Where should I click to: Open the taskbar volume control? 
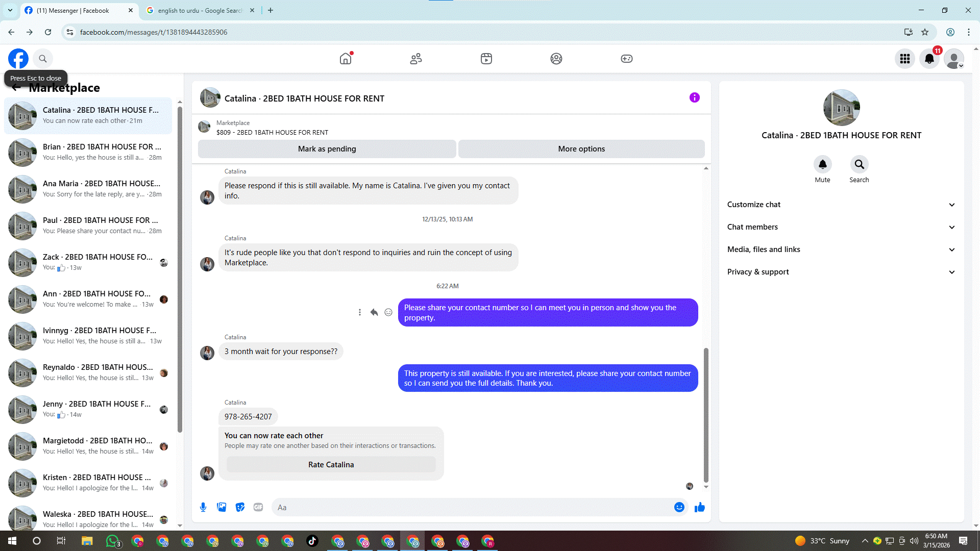(914, 541)
